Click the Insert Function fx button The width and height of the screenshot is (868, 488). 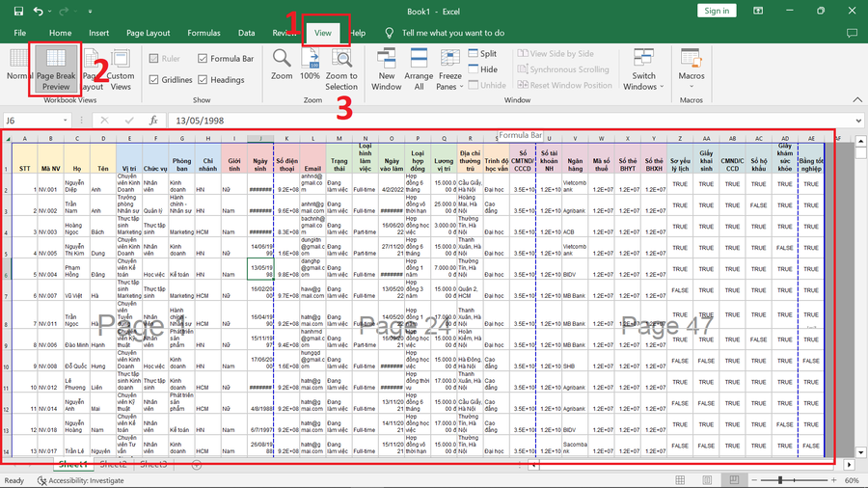click(x=153, y=120)
